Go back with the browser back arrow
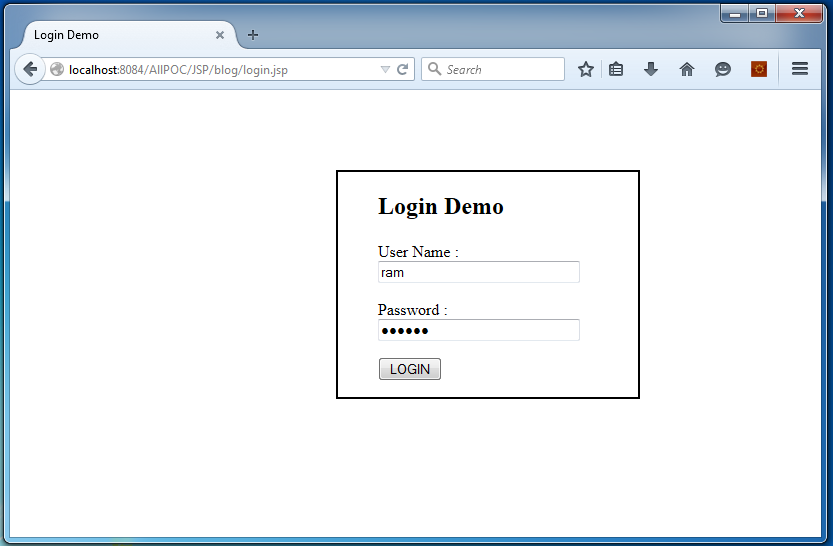The width and height of the screenshot is (833, 546). point(30,69)
